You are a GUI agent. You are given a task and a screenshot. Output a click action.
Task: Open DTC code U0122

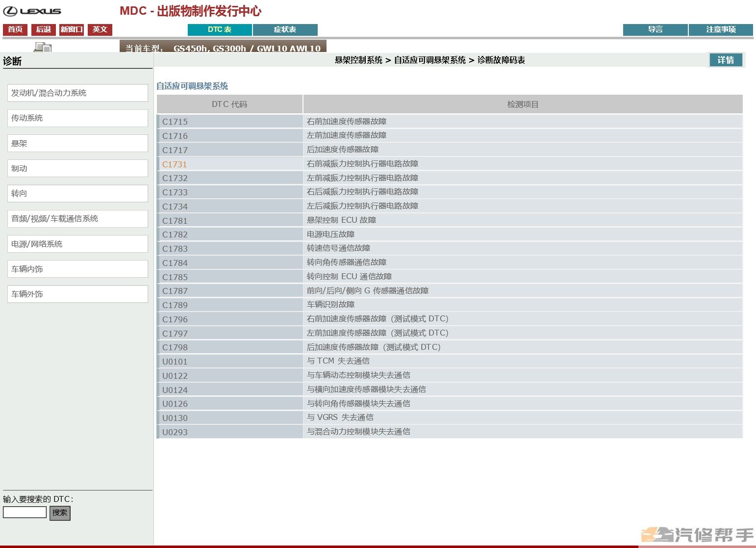coord(175,376)
